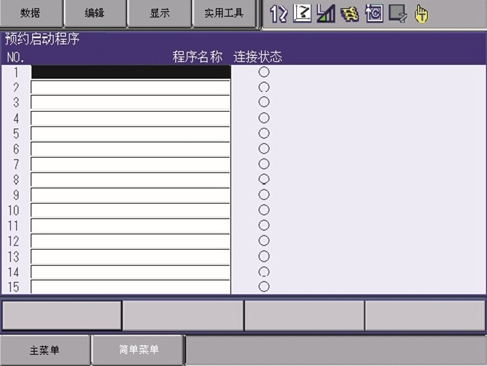Select program name field for row 5
The image size is (487, 366).
click(x=131, y=134)
